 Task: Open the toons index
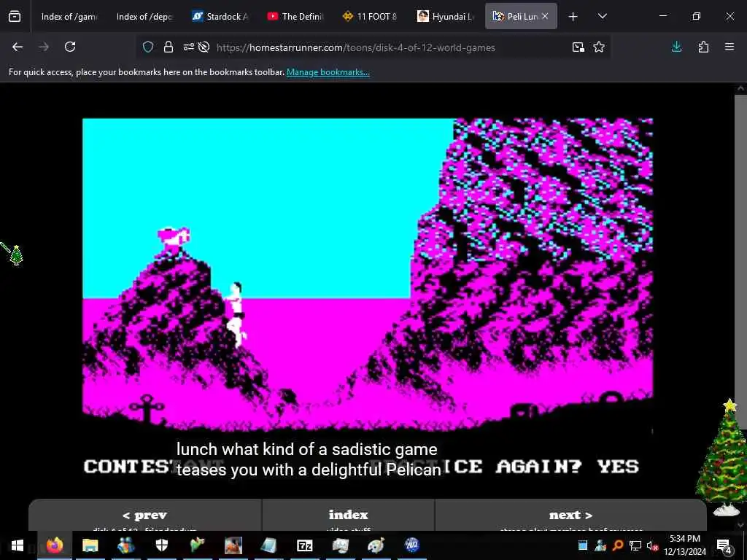coord(348,516)
